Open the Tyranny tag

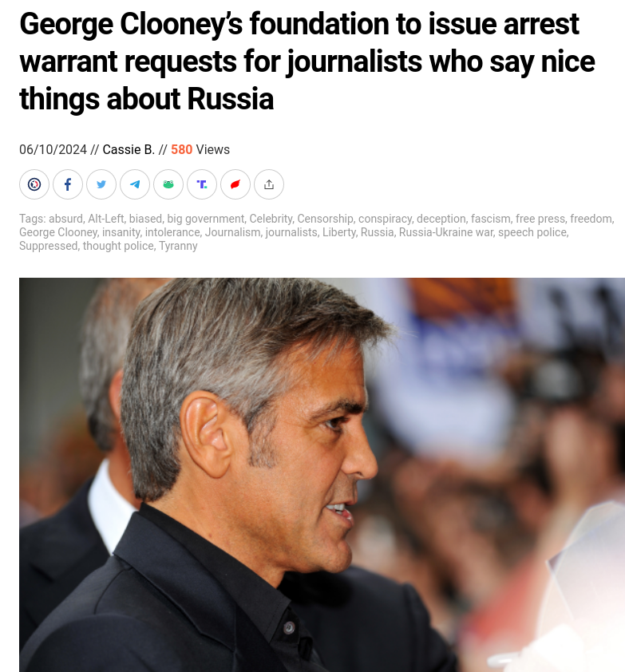(178, 246)
